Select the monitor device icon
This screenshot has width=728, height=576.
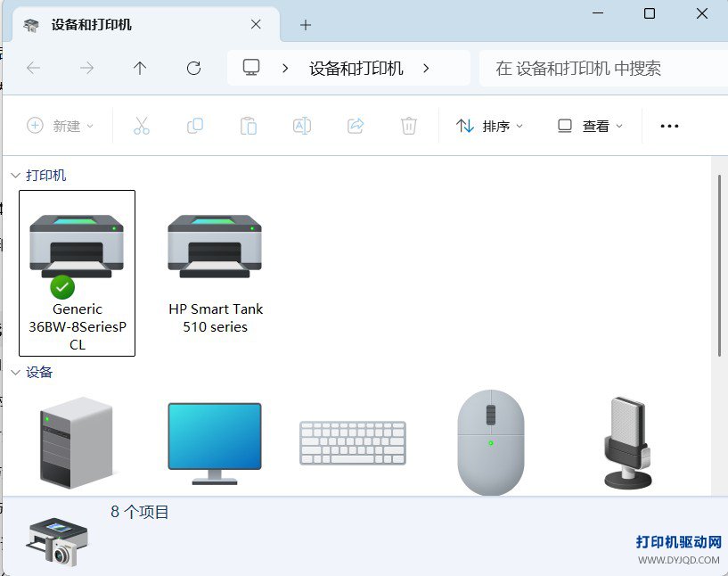point(215,444)
